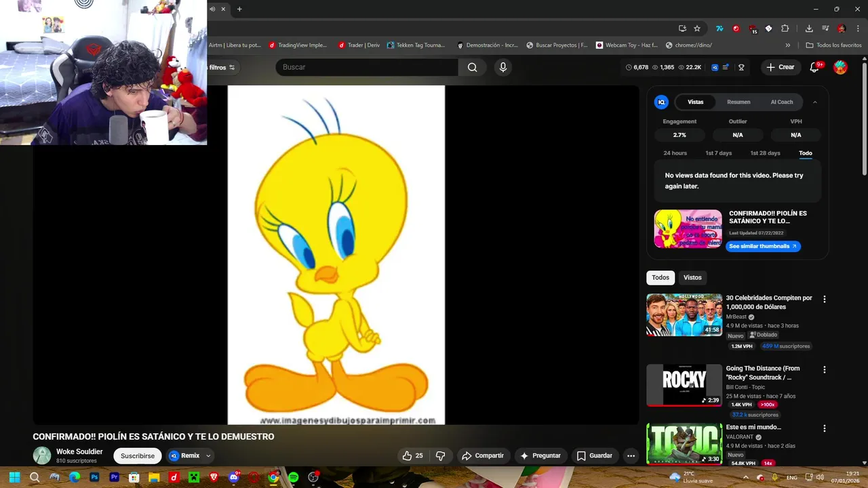Open the Rocky soundtrack thumbnail
This screenshot has width=868, height=488.
(684, 385)
